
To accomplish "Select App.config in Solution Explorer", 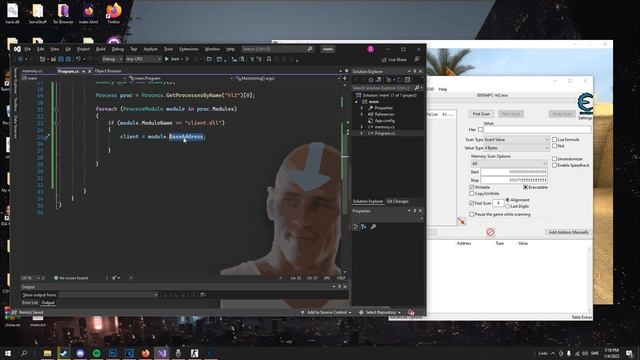I will (x=384, y=121).
